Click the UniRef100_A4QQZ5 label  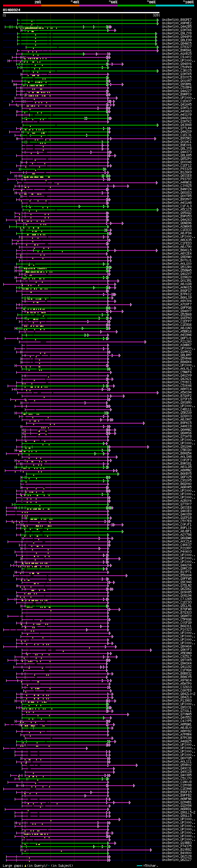[177, 741]
